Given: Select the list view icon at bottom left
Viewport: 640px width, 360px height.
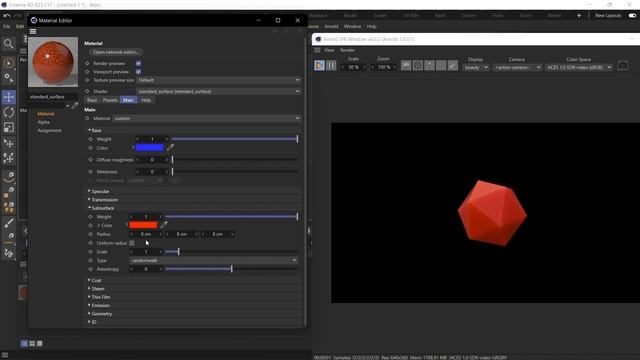Looking at the screenshot, I should click(24, 344).
